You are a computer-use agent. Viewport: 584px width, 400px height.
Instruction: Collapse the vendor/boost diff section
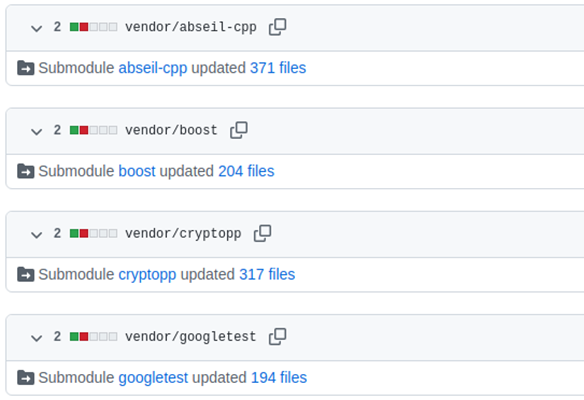36,131
